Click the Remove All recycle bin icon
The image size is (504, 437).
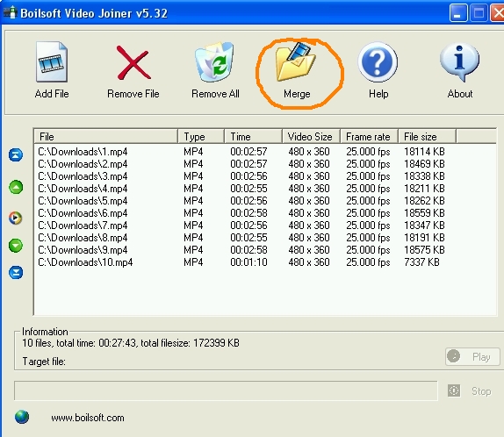(x=215, y=61)
